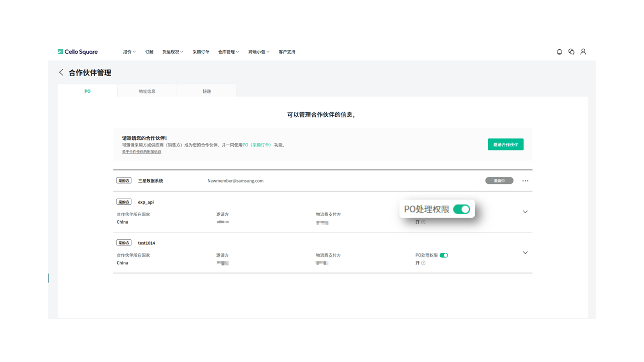
Task: Go back using arrow beside 合作伙伴管理
Action: (61, 72)
